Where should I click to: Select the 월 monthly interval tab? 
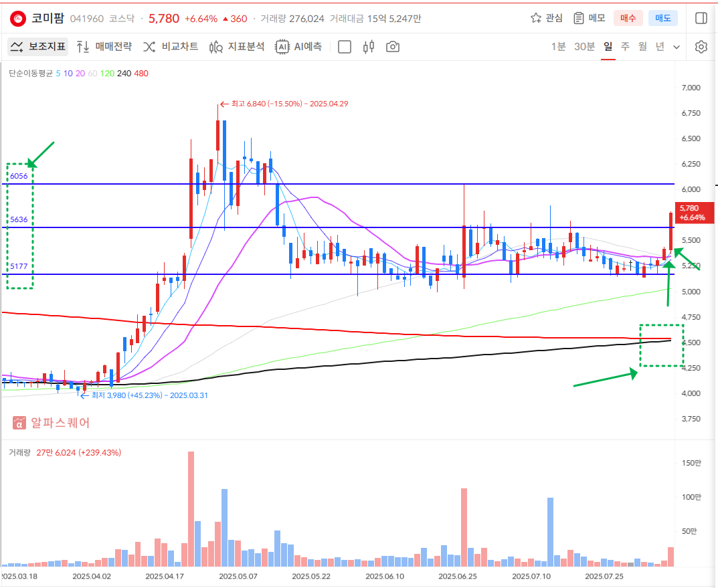(x=642, y=46)
